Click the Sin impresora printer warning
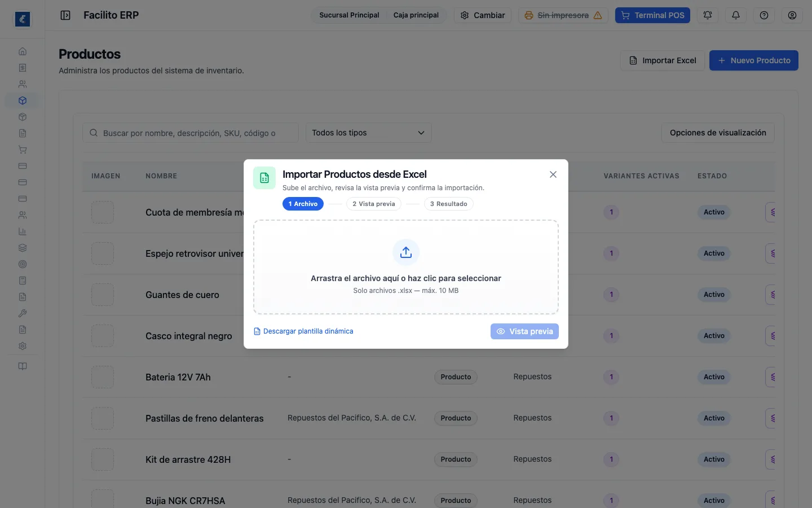Screen dimensions: 812x508 click(x=563, y=15)
